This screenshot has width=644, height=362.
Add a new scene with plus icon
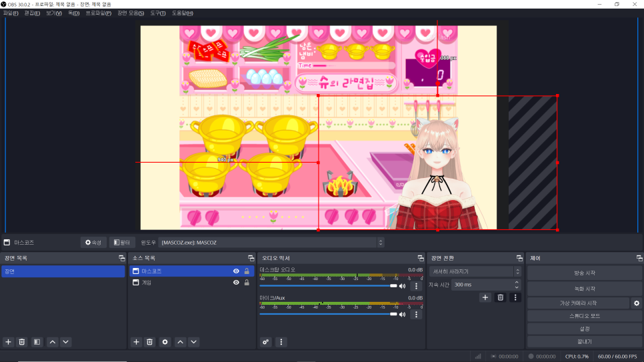8,342
